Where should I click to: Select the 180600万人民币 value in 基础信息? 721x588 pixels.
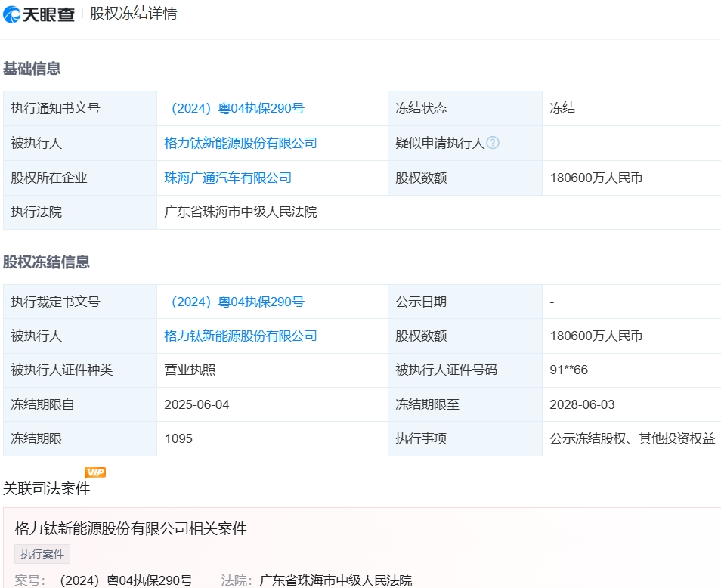pos(596,178)
